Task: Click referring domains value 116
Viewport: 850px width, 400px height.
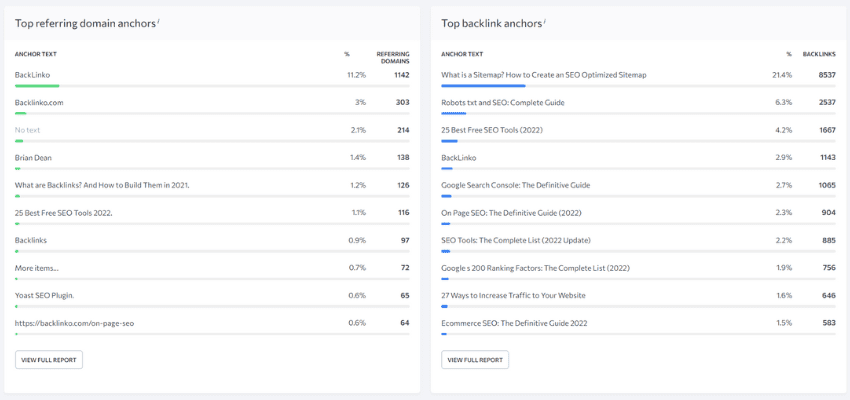Action: click(403, 213)
